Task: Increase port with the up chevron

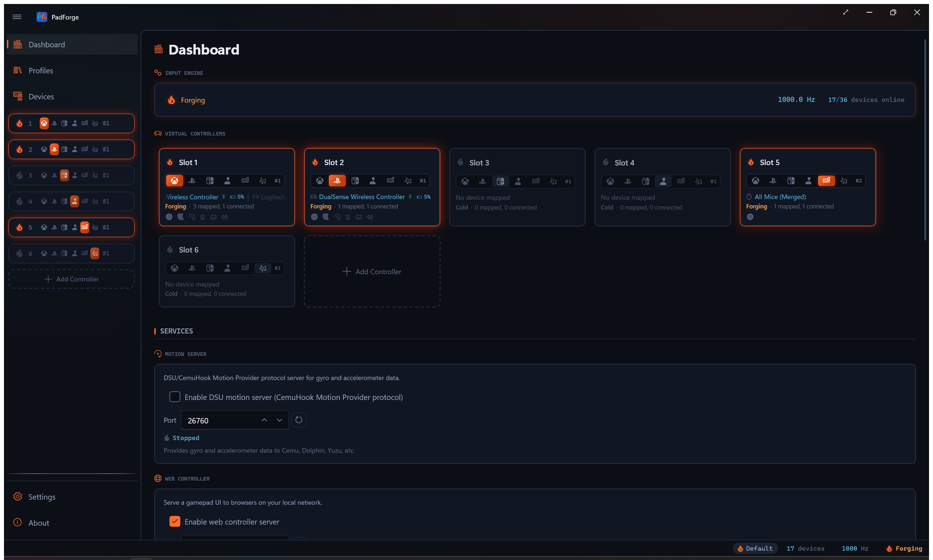Action: pyautogui.click(x=265, y=421)
